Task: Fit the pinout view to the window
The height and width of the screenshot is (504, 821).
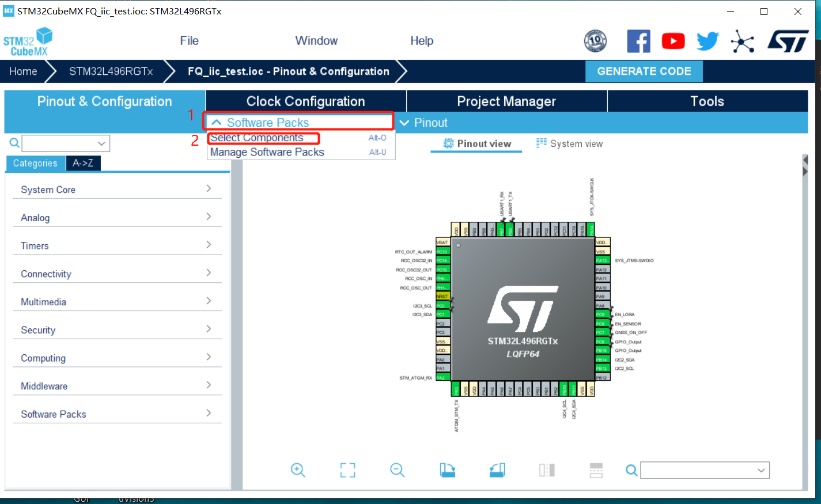Action: pos(347,470)
